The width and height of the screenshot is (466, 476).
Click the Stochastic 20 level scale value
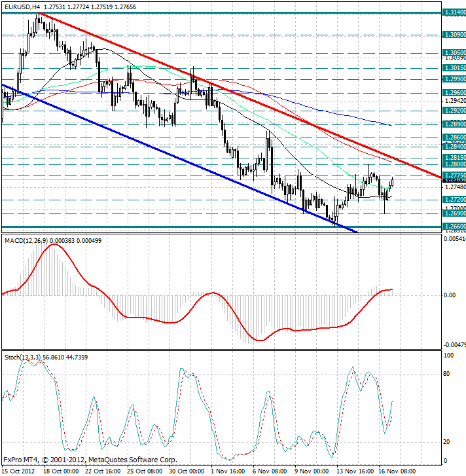pyautogui.click(x=446, y=442)
